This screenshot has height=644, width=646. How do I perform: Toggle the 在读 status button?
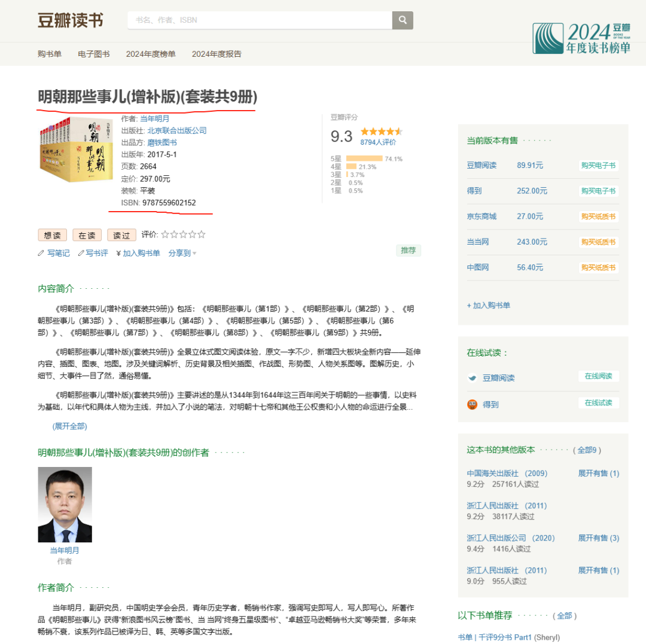tap(86, 235)
